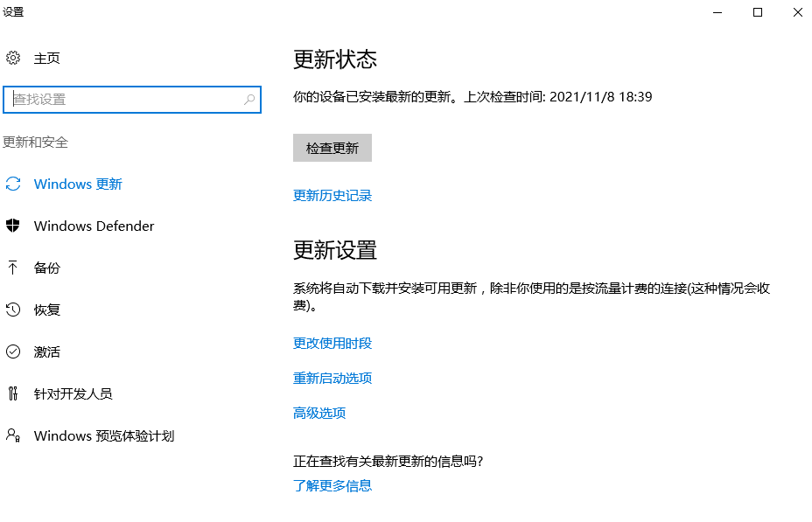Image resolution: width=812 pixels, height=522 pixels.
Task: Click the home gear icon
Action: [13, 58]
